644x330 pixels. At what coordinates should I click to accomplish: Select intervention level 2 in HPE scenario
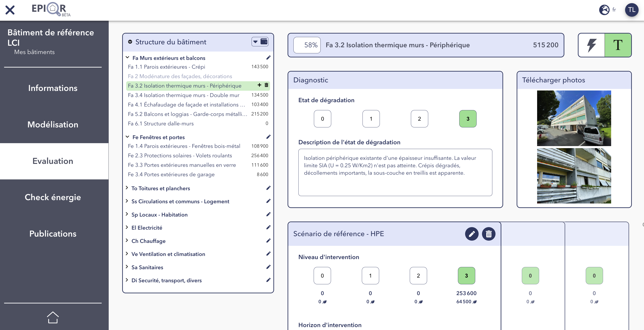click(x=418, y=276)
